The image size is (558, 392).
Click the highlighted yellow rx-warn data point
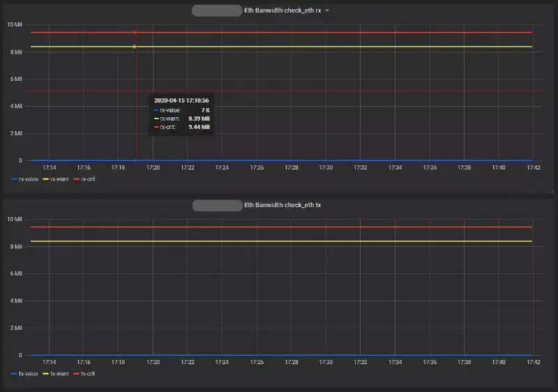coord(135,47)
